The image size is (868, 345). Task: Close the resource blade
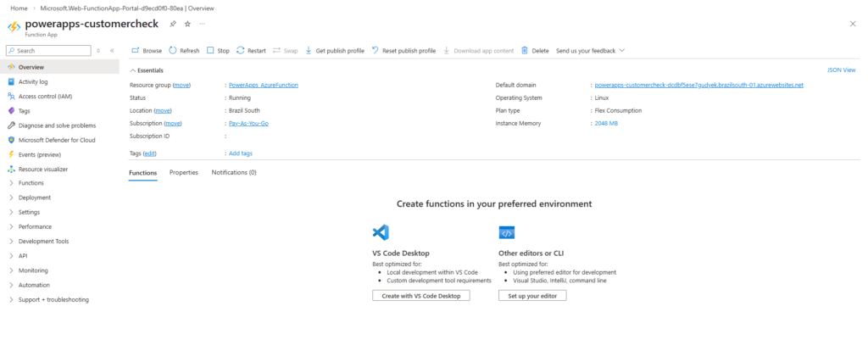853,24
